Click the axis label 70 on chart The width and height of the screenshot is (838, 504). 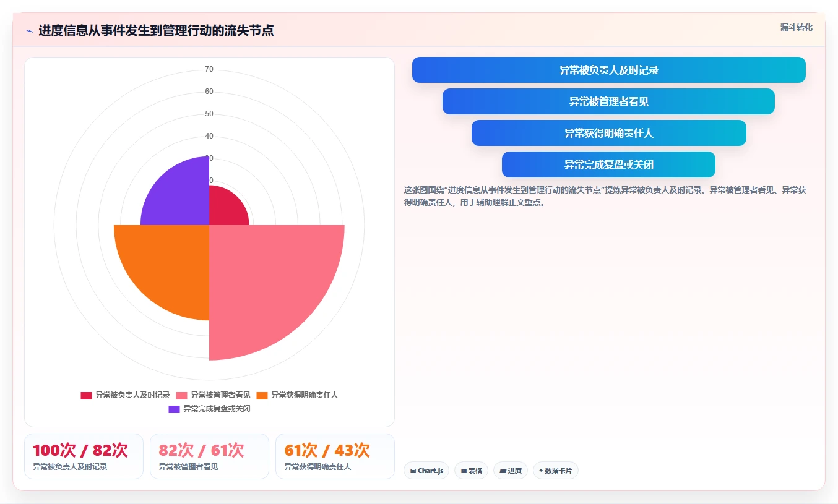click(x=209, y=69)
